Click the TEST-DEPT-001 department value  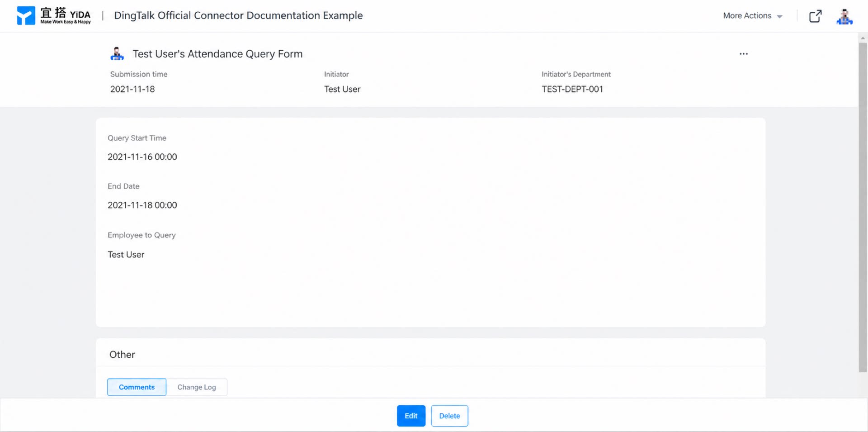(572, 89)
